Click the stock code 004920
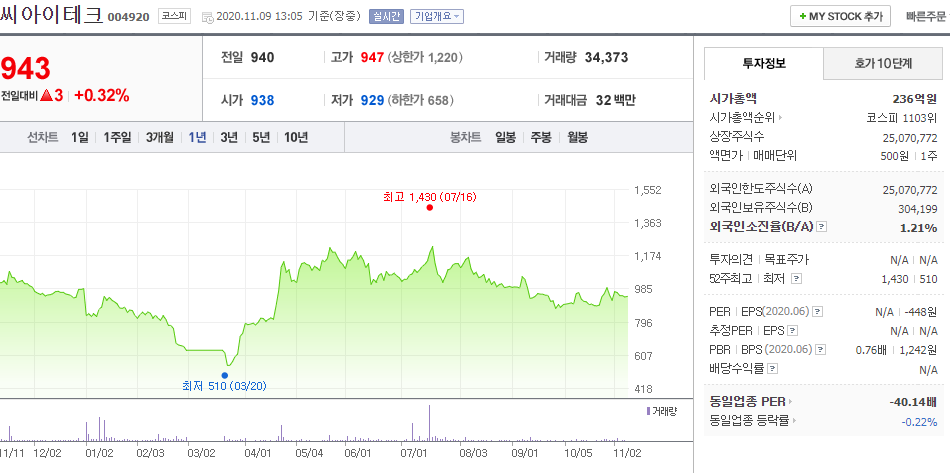 (x=128, y=17)
